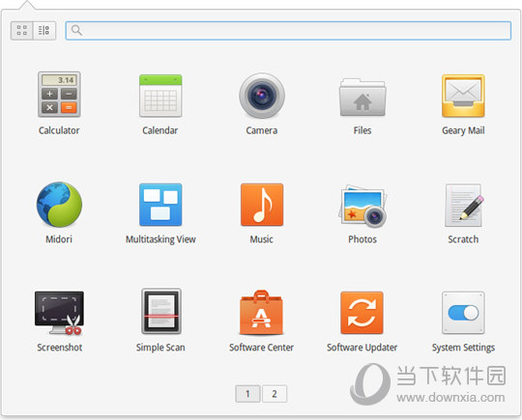Launch the Calendar app
522x420 pixels.
(160, 96)
